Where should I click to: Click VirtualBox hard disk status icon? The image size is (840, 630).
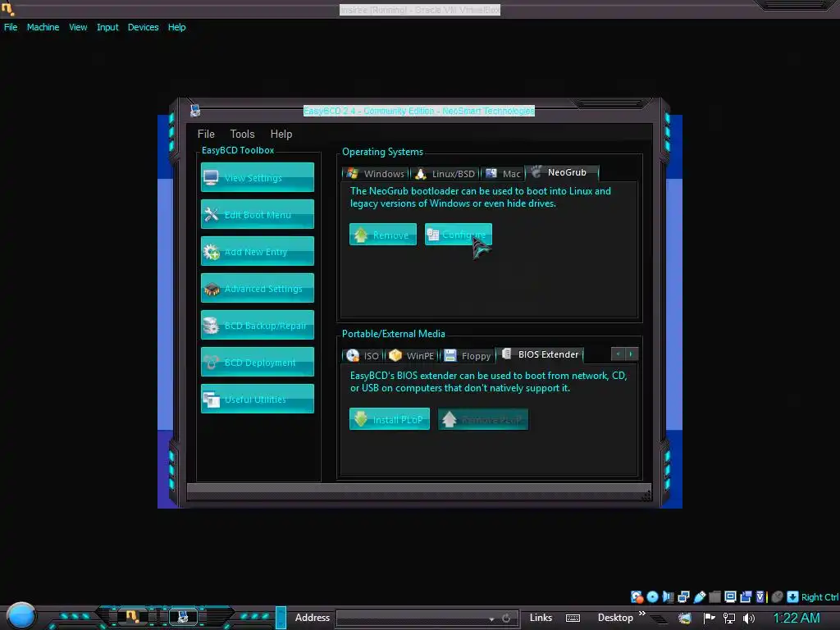(x=637, y=597)
